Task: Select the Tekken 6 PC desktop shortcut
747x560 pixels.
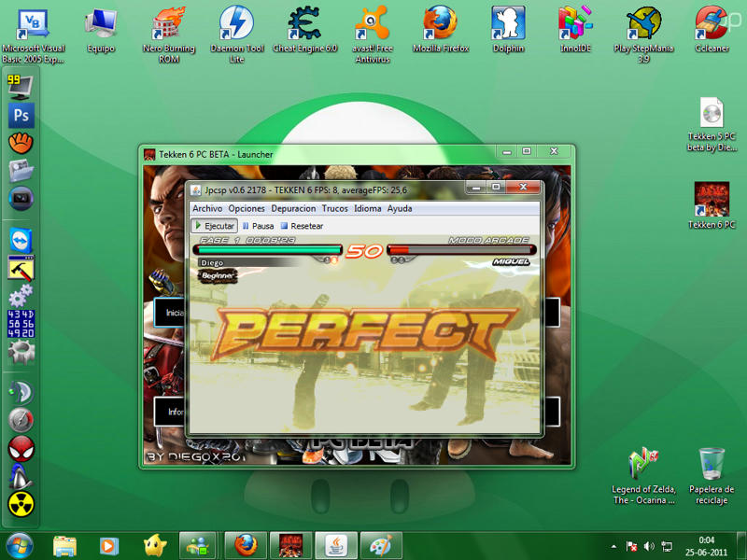Action: point(712,205)
